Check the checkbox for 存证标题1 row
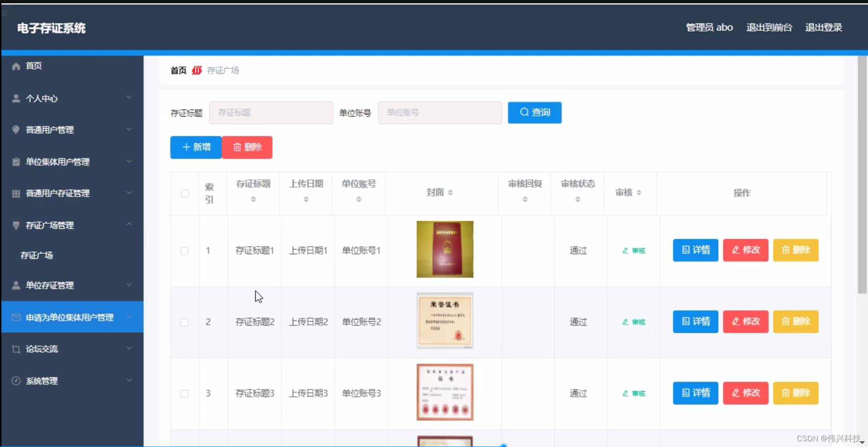Viewport: 868px width, 447px height. coord(184,250)
